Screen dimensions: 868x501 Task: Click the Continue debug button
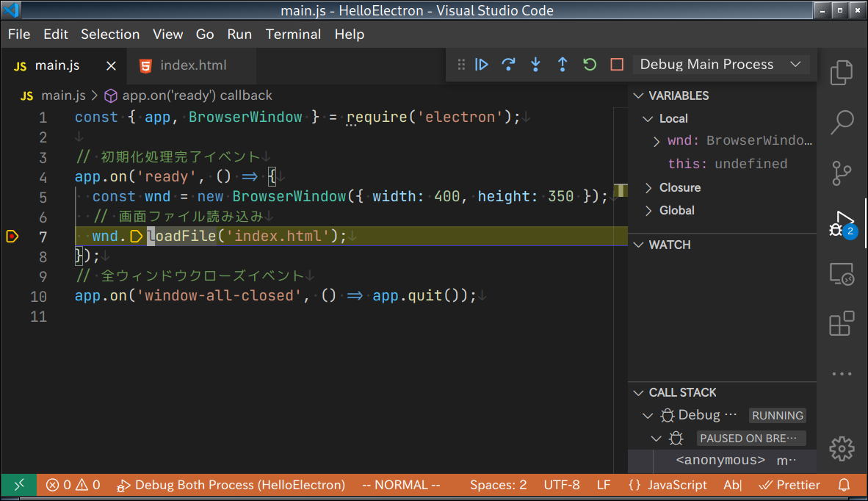pos(482,65)
